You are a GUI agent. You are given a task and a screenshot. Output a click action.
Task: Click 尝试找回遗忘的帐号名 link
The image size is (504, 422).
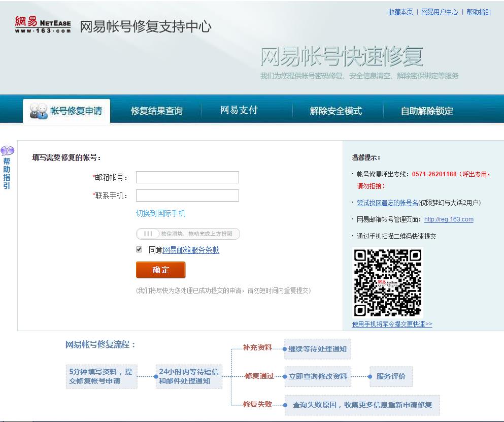coord(387,203)
